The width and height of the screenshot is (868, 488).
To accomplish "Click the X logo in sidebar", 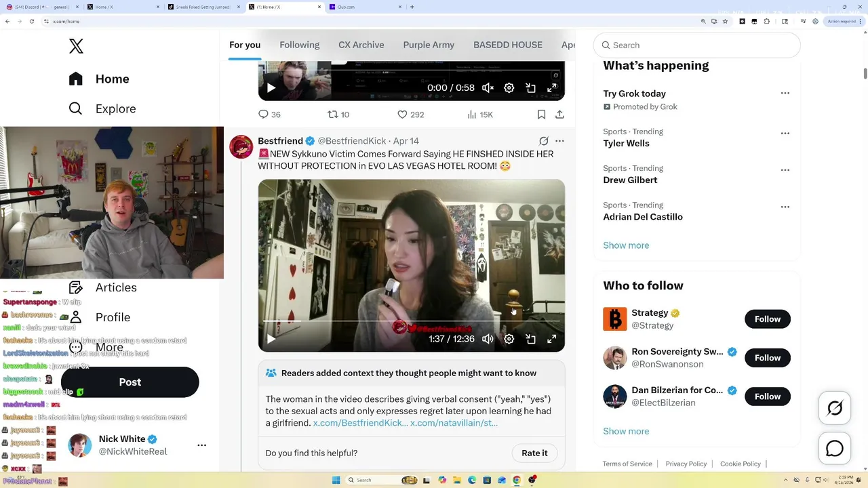I will 76,46.
